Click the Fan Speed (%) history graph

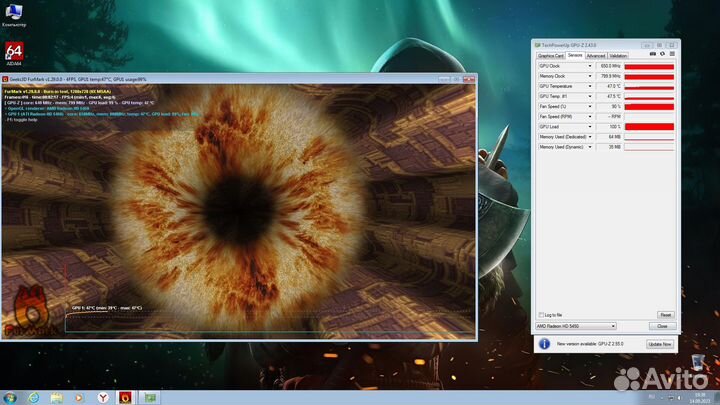coord(649,107)
